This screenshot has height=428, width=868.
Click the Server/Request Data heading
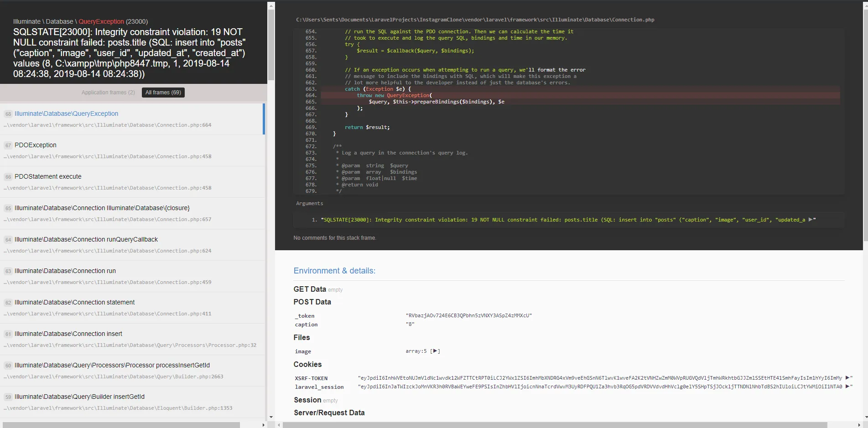tap(329, 413)
